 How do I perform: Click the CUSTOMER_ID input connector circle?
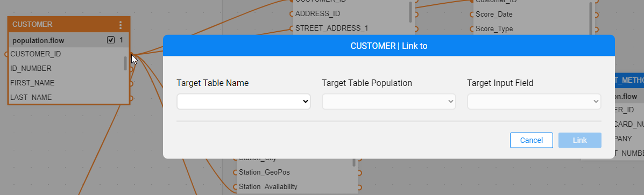[6, 54]
